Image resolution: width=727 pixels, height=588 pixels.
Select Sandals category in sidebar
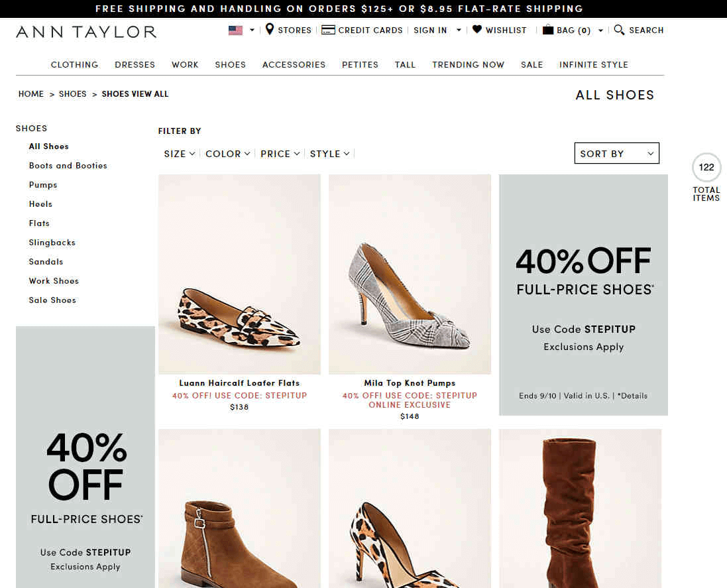(46, 262)
